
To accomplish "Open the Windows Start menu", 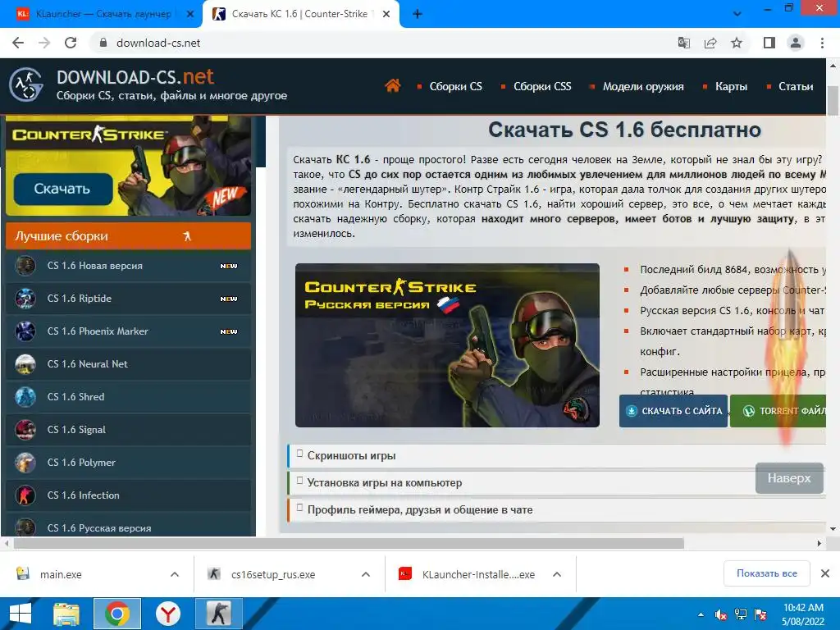I will point(21,614).
